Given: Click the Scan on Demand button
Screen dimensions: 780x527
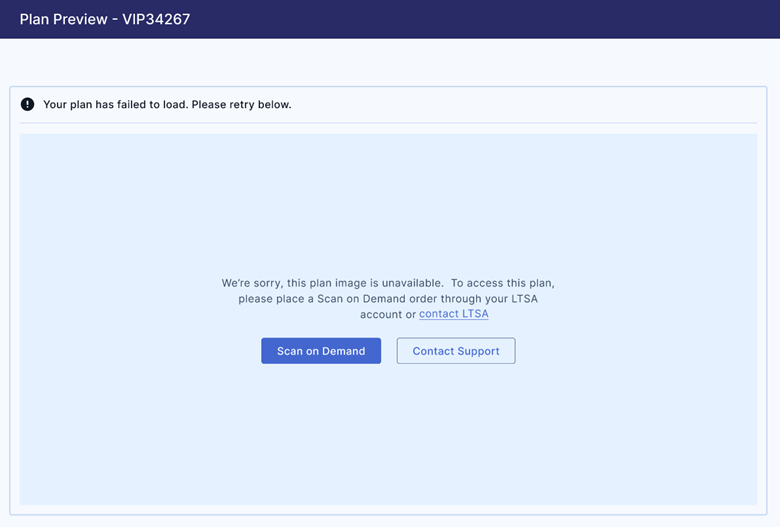Looking at the screenshot, I should (x=320, y=351).
